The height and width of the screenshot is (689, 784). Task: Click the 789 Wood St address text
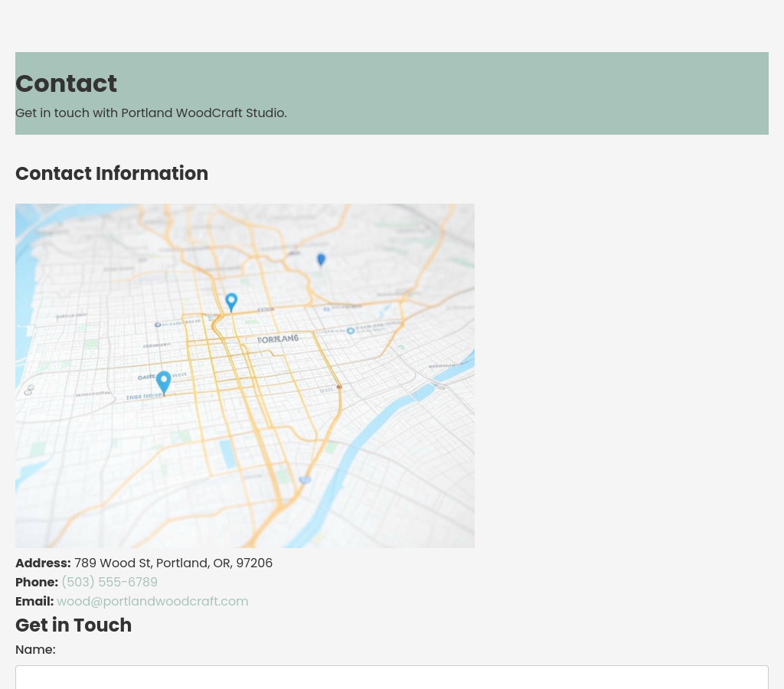[173, 563]
